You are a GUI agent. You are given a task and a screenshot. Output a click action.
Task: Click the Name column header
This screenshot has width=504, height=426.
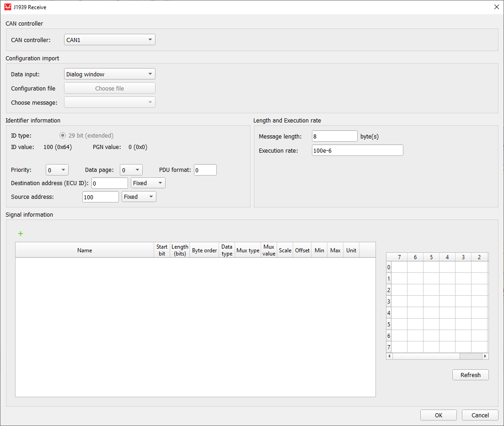coord(85,250)
